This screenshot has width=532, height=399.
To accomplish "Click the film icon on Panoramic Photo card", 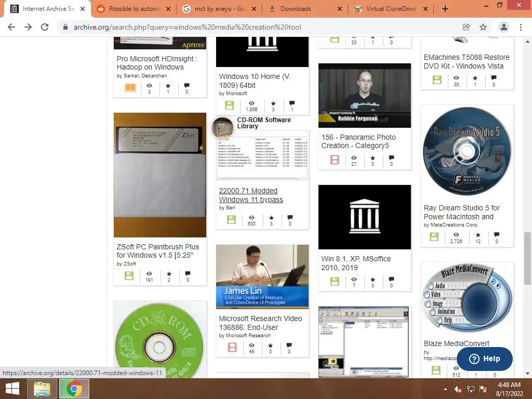I will point(335,159).
